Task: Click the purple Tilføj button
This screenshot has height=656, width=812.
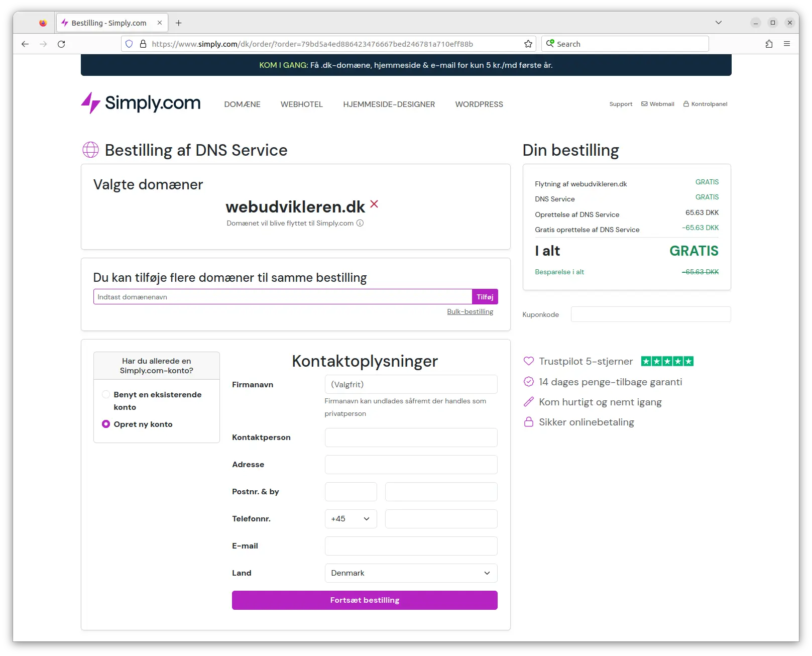Action: point(485,297)
